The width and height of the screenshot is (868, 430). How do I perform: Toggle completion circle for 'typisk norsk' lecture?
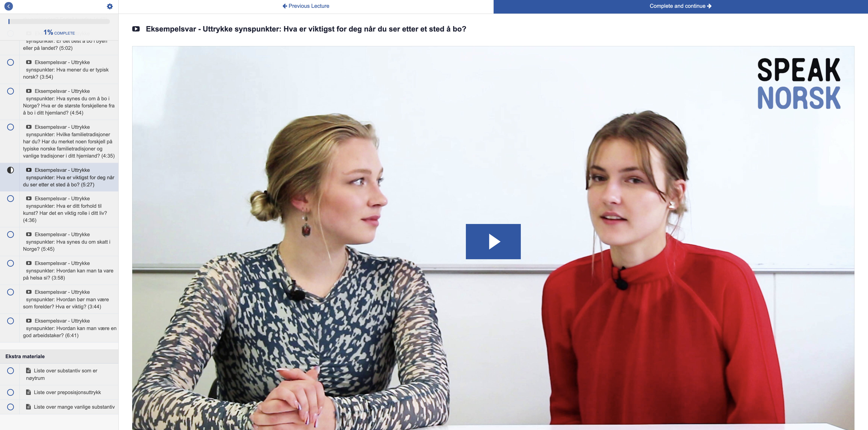tap(11, 62)
